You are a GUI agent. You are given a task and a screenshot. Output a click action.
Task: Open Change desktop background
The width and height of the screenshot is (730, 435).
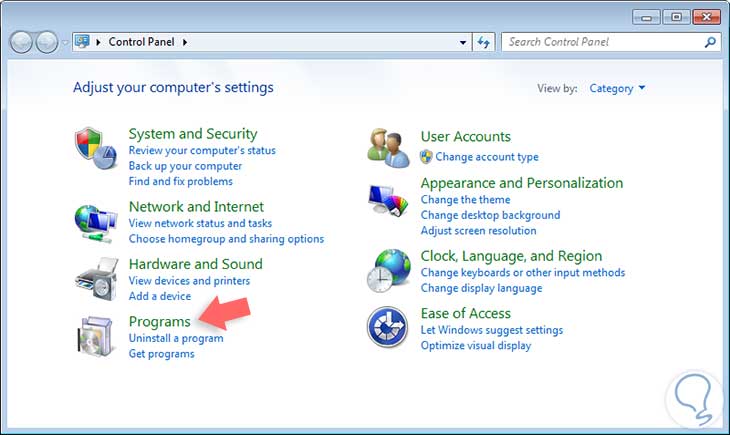pyautogui.click(x=490, y=215)
